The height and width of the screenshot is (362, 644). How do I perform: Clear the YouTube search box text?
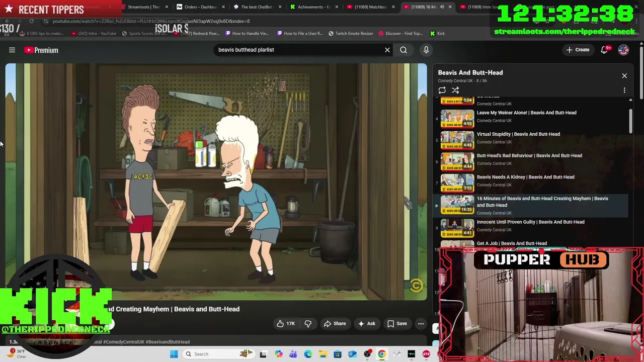tap(387, 50)
